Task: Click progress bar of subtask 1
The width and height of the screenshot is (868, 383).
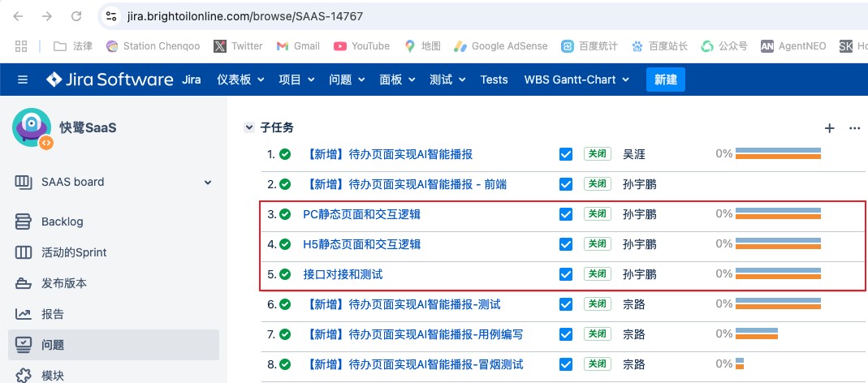Action: pos(778,153)
